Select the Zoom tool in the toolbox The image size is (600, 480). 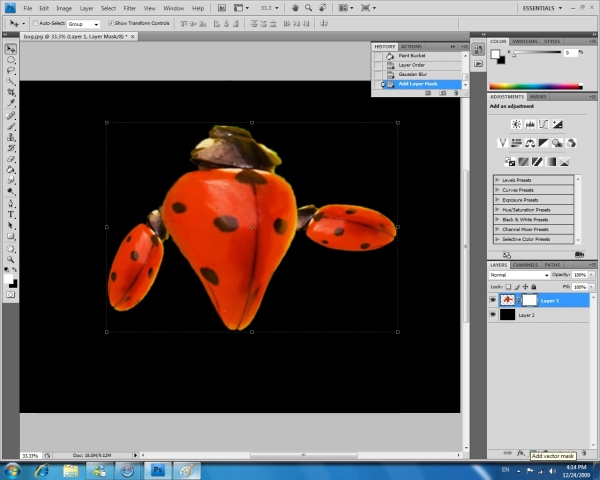pos(11,260)
